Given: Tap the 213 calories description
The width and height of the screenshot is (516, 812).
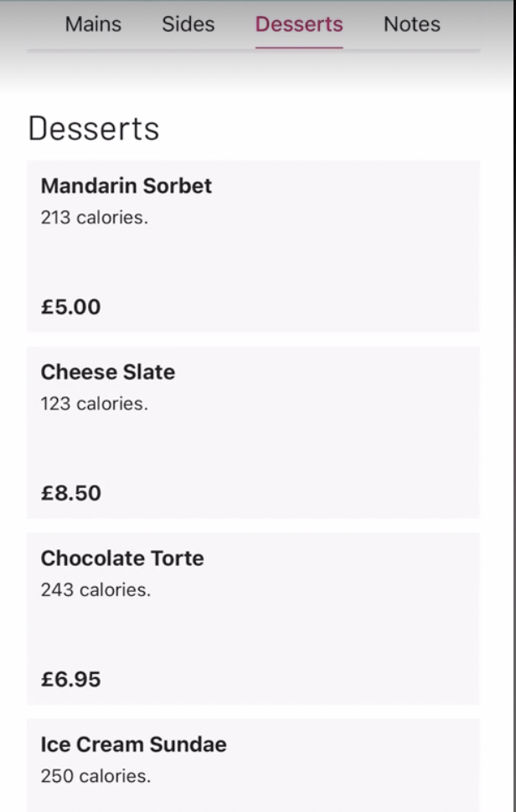Looking at the screenshot, I should tap(95, 218).
